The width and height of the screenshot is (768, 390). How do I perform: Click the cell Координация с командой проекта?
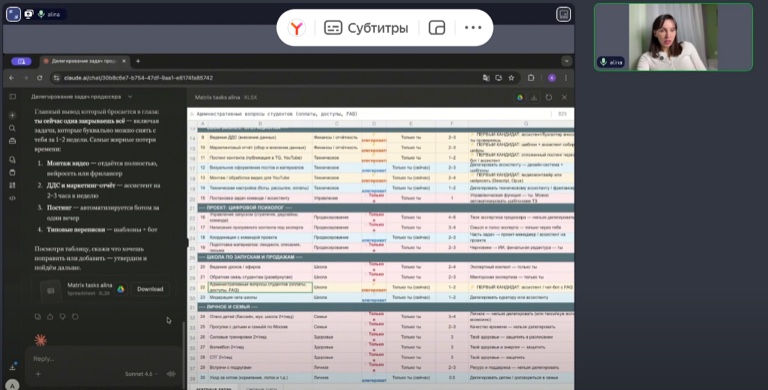(260, 237)
